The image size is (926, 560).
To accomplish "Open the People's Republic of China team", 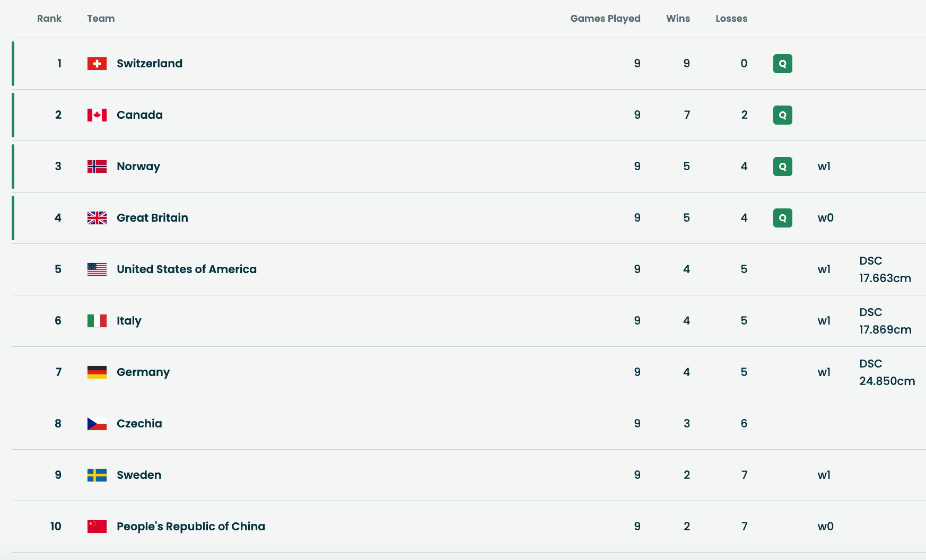I will click(x=190, y=527).
